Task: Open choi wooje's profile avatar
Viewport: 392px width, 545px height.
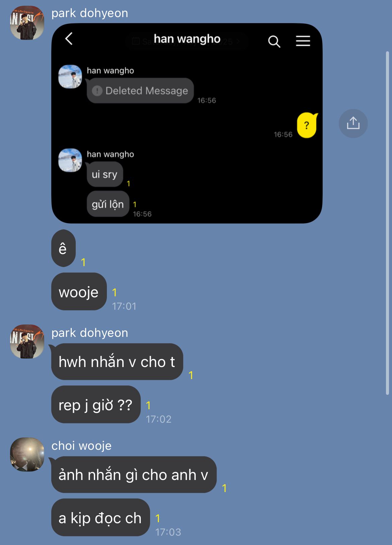Action: tap(27, 455)
